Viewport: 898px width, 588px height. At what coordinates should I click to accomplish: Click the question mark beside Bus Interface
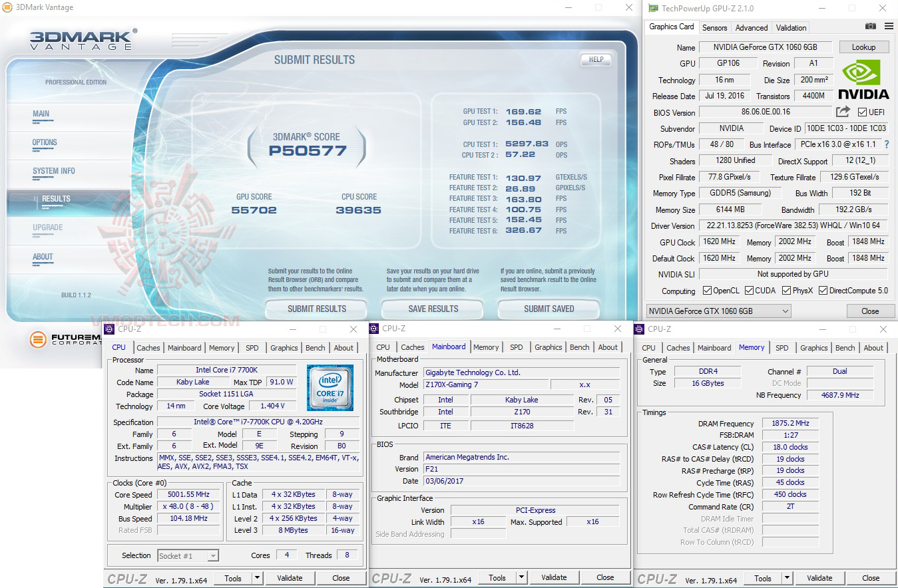coord(886,144)
